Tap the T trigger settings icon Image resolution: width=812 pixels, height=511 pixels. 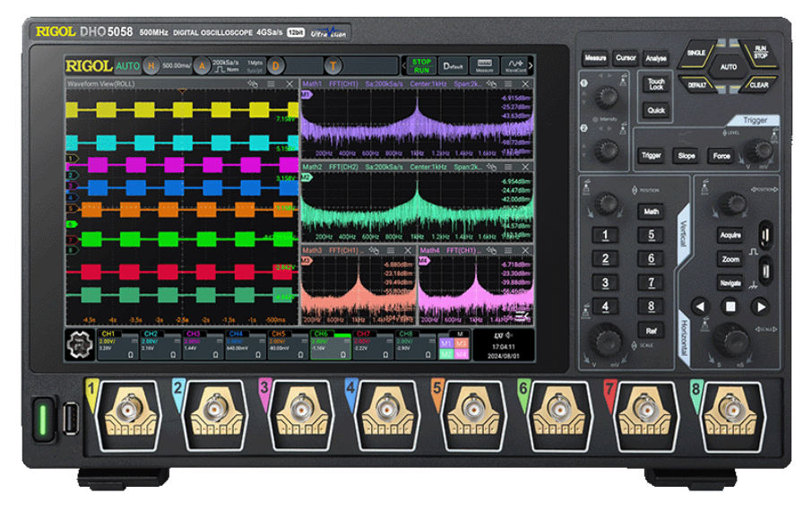[333, 66]
